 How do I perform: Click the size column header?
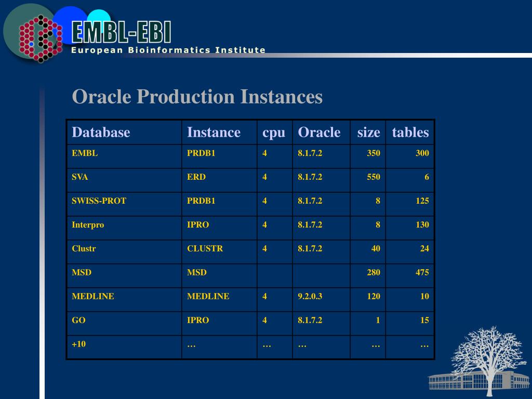coord(368,132)
